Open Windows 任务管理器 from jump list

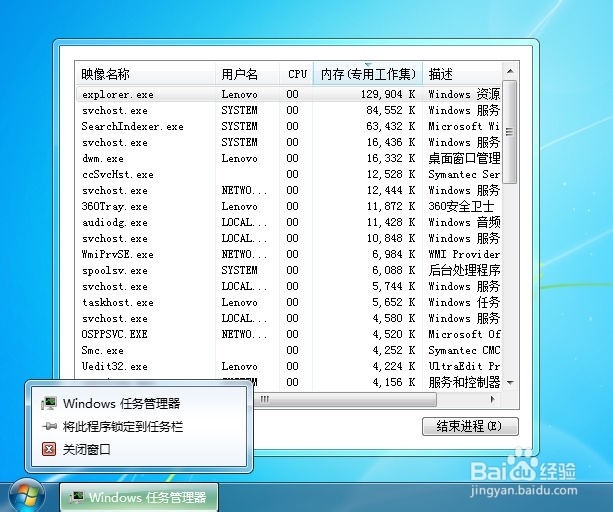click(x=122, y=403)
